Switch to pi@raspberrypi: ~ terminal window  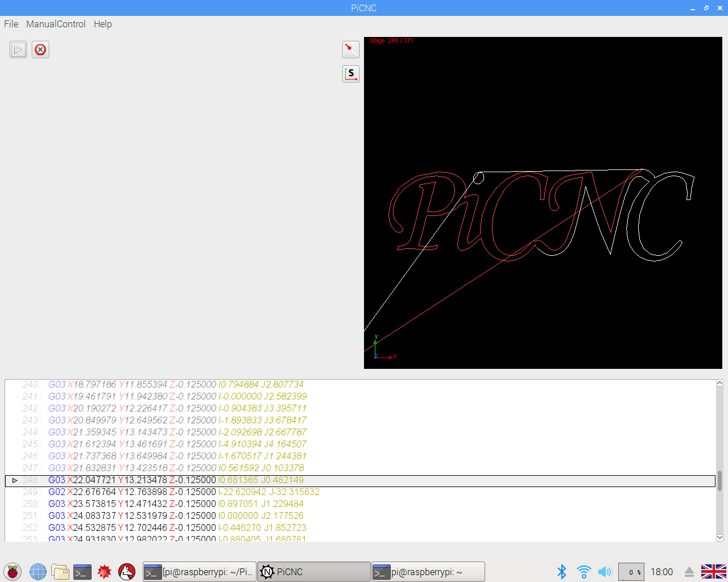pos(428,572)
